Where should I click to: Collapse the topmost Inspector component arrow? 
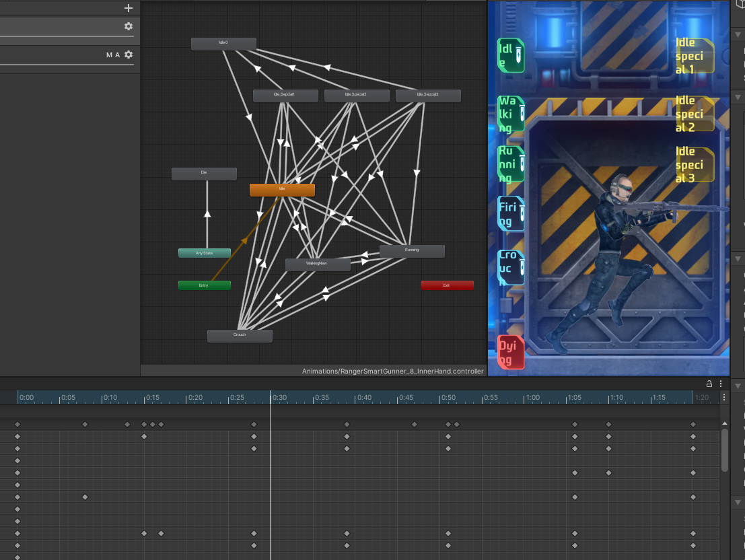pyautogui.click(x=739, y=34)
